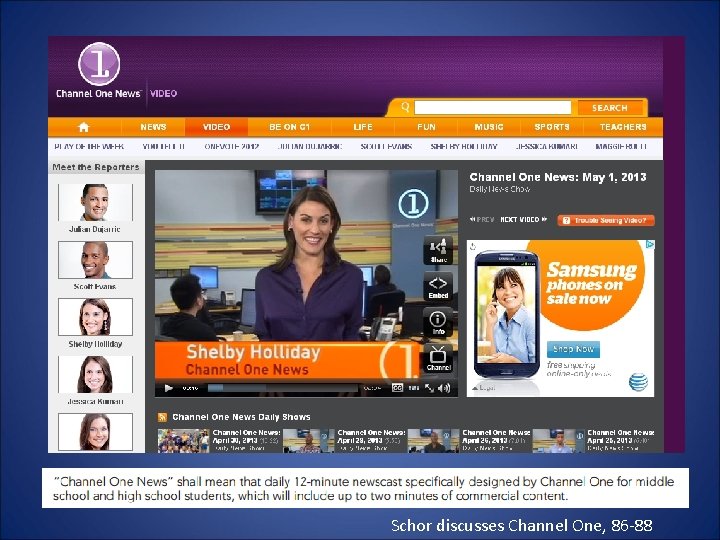Click the Samsung phones on sale ad

tap(560, 318)
